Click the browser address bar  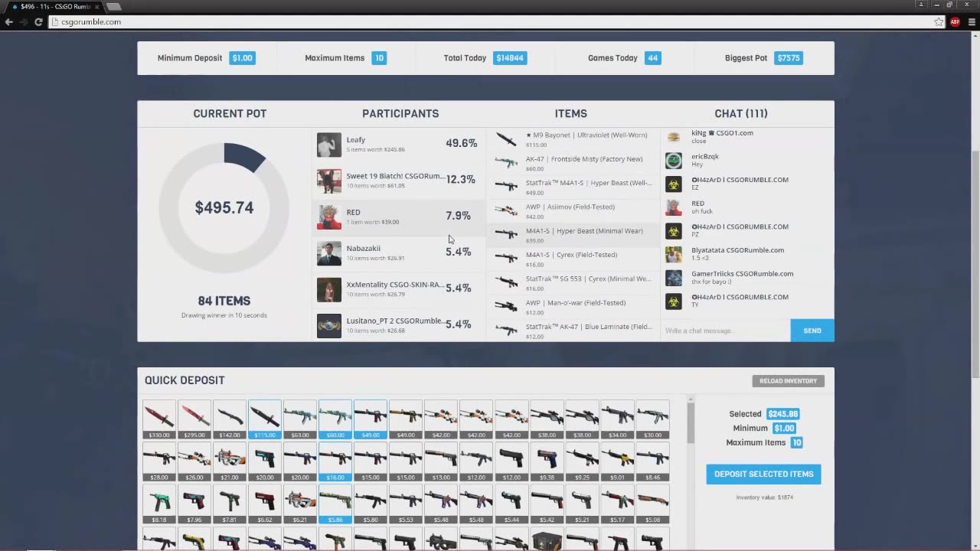coord(490,22)
